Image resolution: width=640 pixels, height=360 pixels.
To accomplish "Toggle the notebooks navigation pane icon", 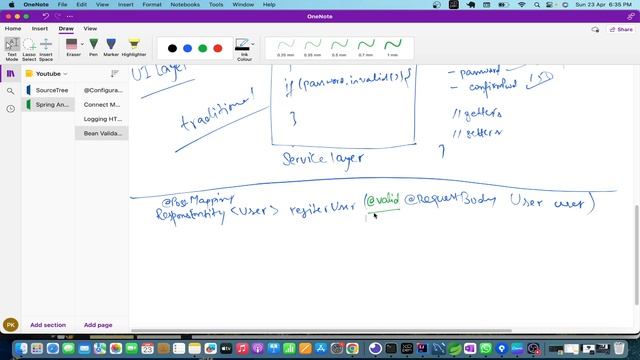I will coord(11,73).
